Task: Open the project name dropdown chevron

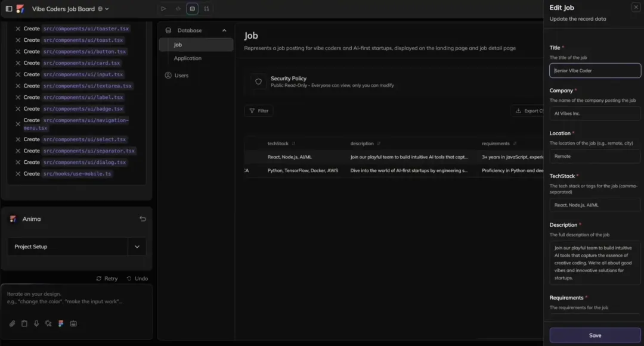Action: [x=107, y=8]
